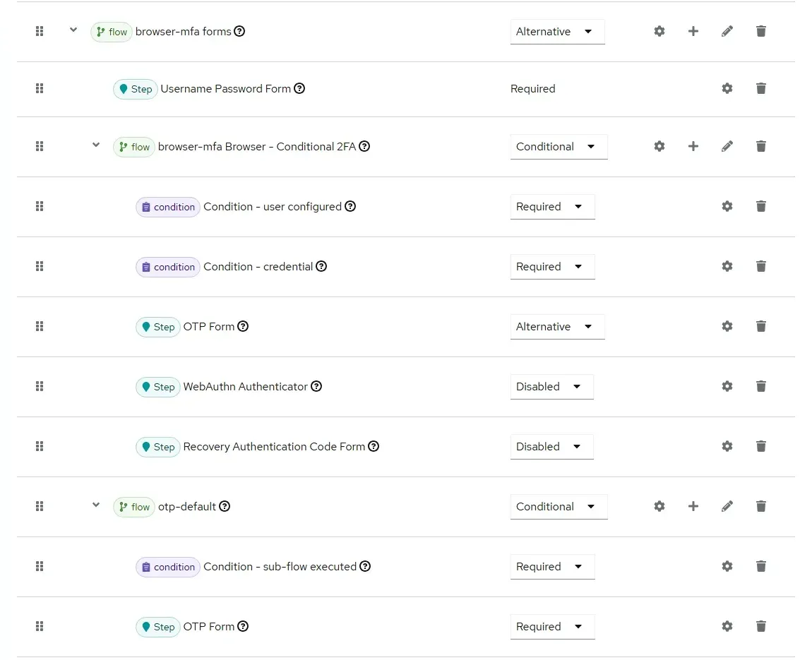
Task: Open Conditional dropdown for Browser - Conditional 2FA
Action: (x=559, y=147)
